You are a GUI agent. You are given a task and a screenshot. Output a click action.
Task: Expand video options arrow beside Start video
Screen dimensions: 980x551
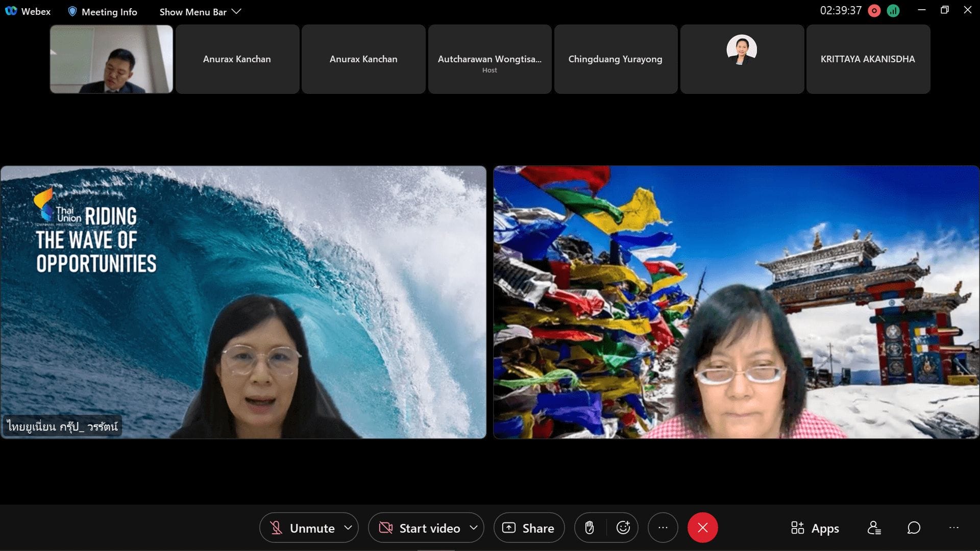pos(474,528)
